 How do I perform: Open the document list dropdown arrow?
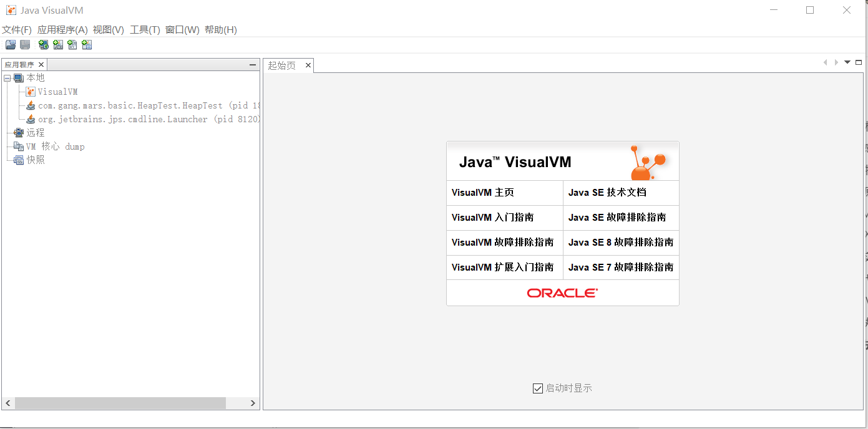847,62
